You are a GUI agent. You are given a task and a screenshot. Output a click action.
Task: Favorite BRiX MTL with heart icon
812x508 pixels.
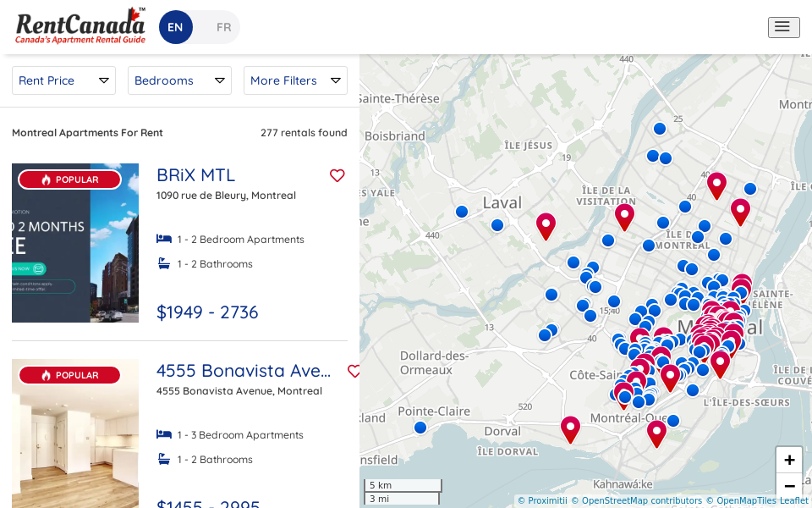tap(337, 175)
